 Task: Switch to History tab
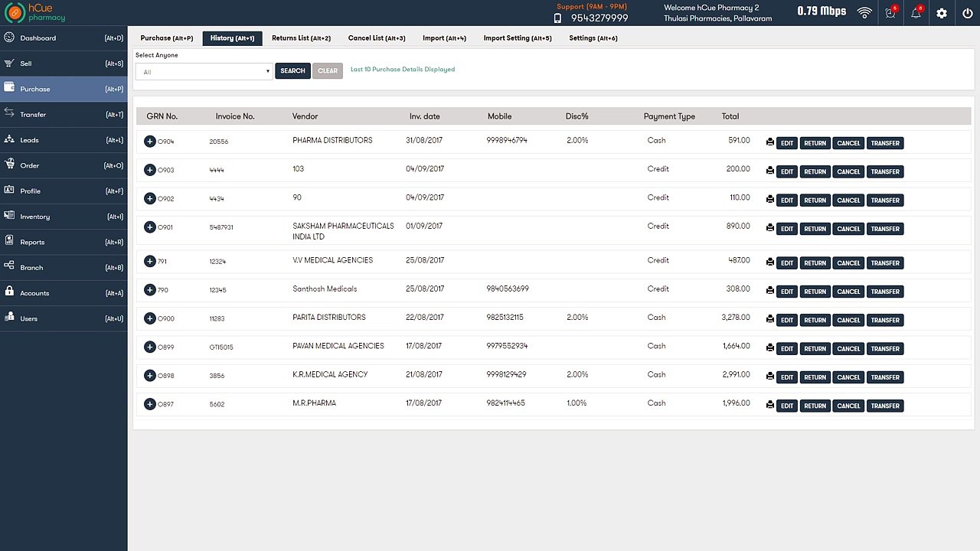tap(232, 38)
